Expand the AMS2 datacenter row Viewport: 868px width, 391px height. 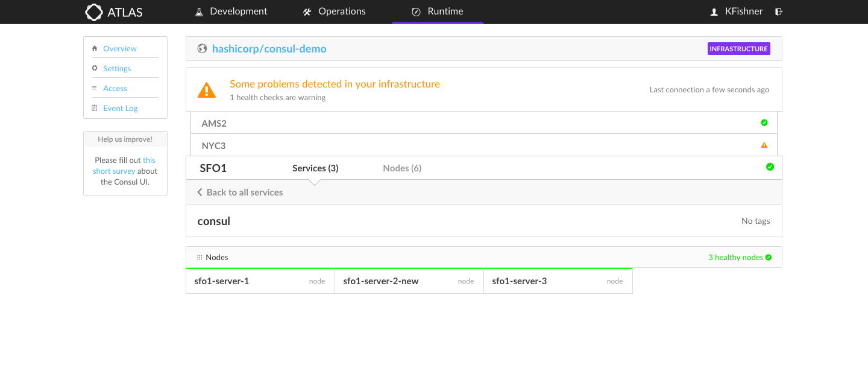coord(214,123)
